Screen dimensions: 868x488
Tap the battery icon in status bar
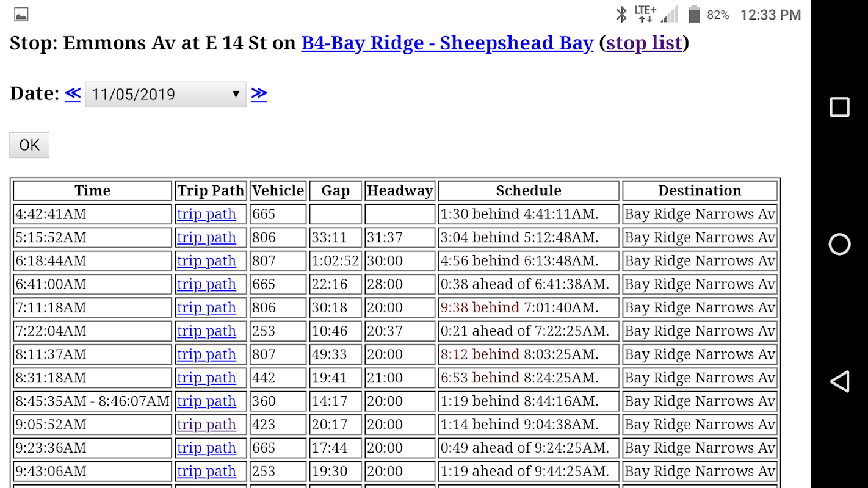pos(694,14)
